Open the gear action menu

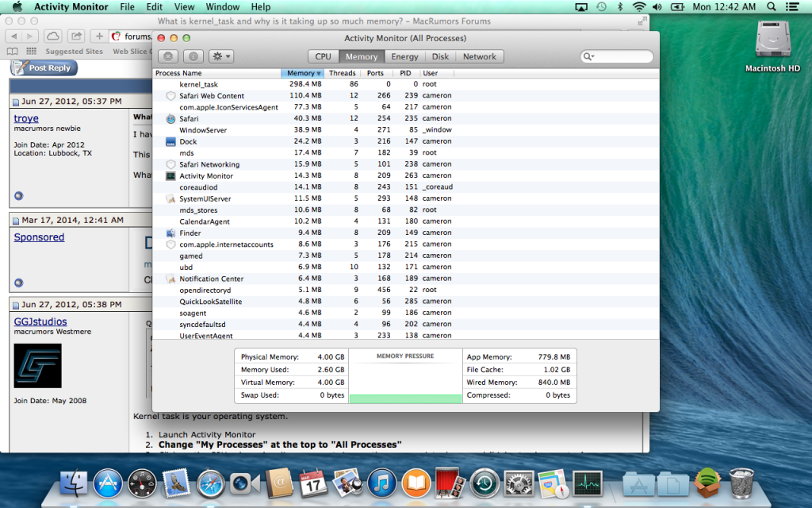coord(221,56)
